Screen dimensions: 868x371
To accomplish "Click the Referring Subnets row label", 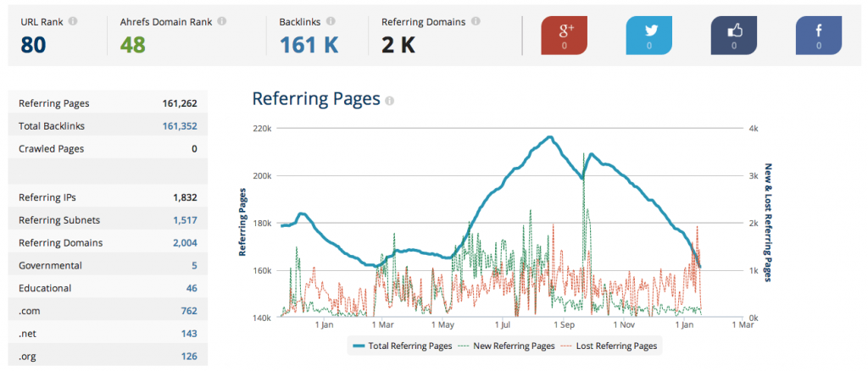I will tap(59, 220).
